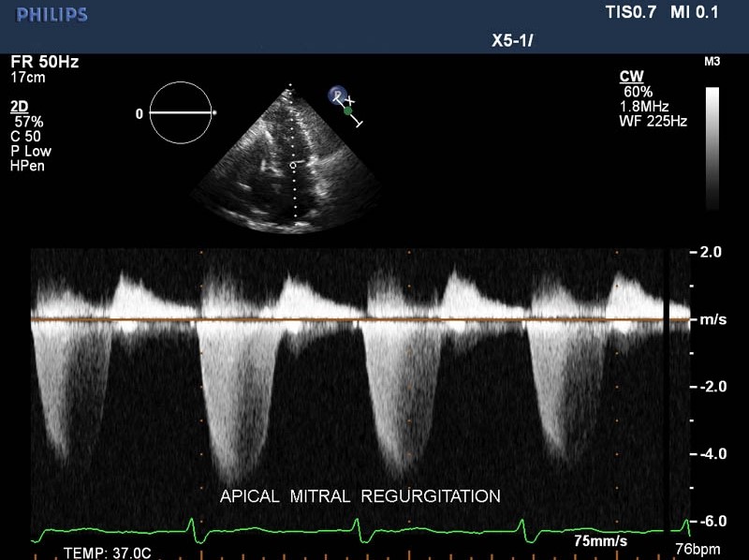Click the M3 grayscale map label

tap(712, 62)
